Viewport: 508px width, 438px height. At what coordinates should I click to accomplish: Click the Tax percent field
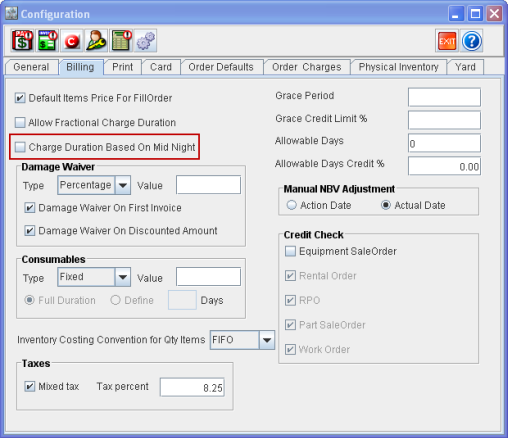[192, 387]
